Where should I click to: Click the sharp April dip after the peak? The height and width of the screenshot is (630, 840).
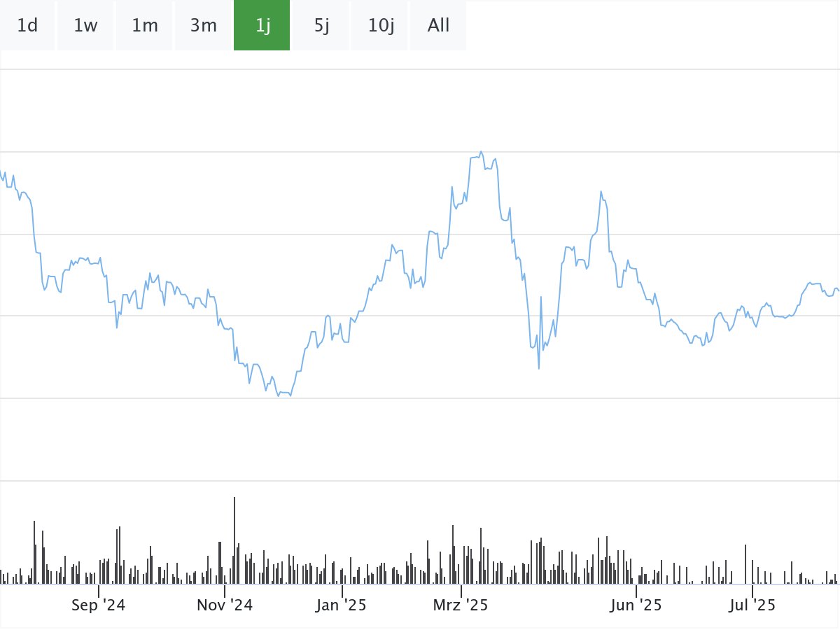[538, 368]
